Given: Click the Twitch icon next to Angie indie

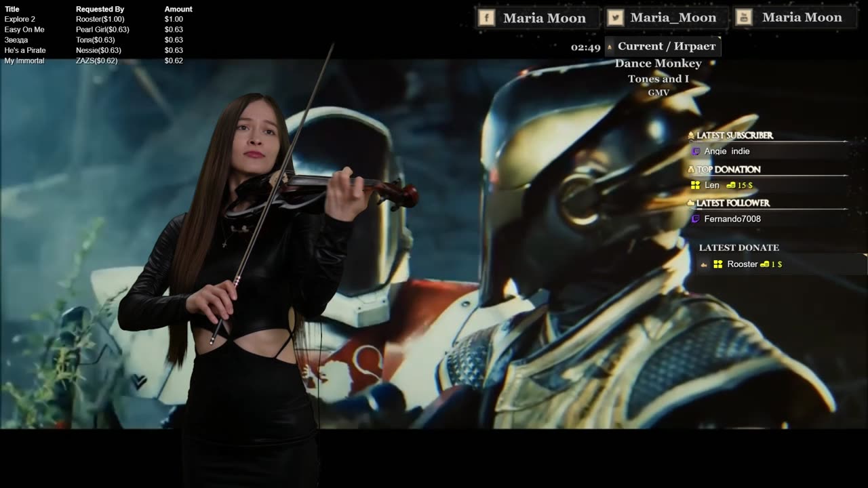Looking at the screenshot, I should 695,151.
